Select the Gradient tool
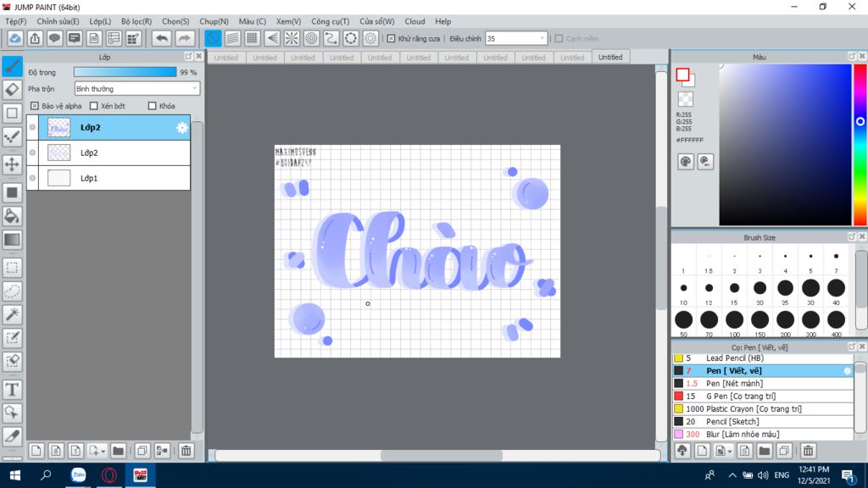The image size is (868, 488). coord(12,240)
